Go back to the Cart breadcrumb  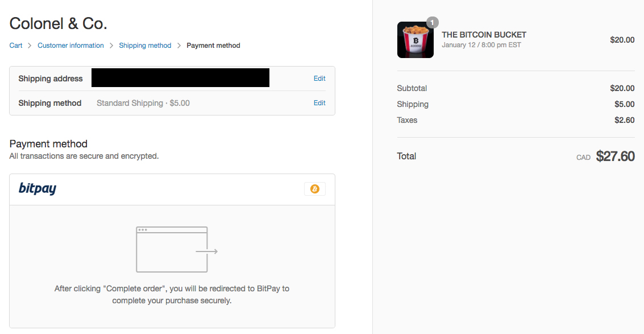[16, 46]
